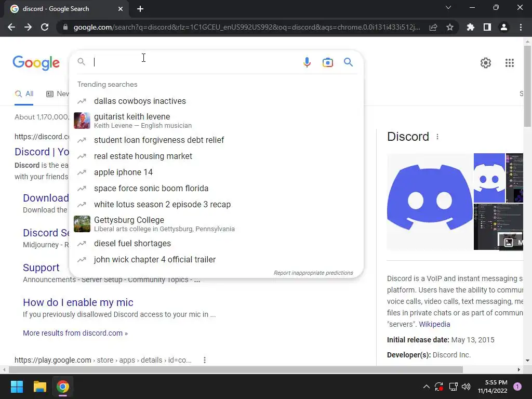Open the Windows Start menu
Screen dimensions: 532x399
[x=17, y=387]
